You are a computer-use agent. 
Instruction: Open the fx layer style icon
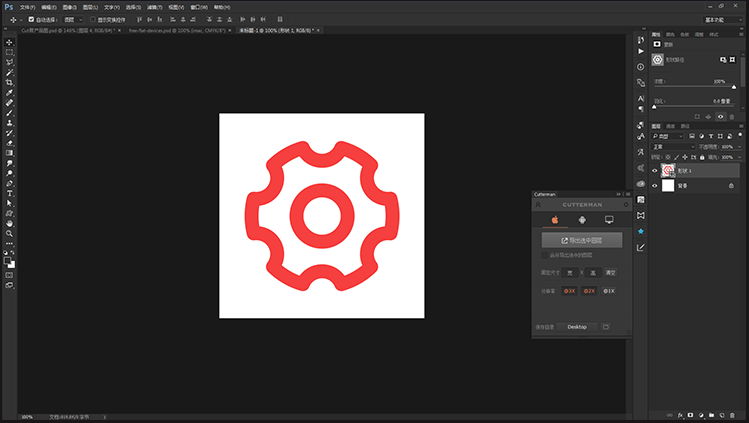[x=680, y=414]
